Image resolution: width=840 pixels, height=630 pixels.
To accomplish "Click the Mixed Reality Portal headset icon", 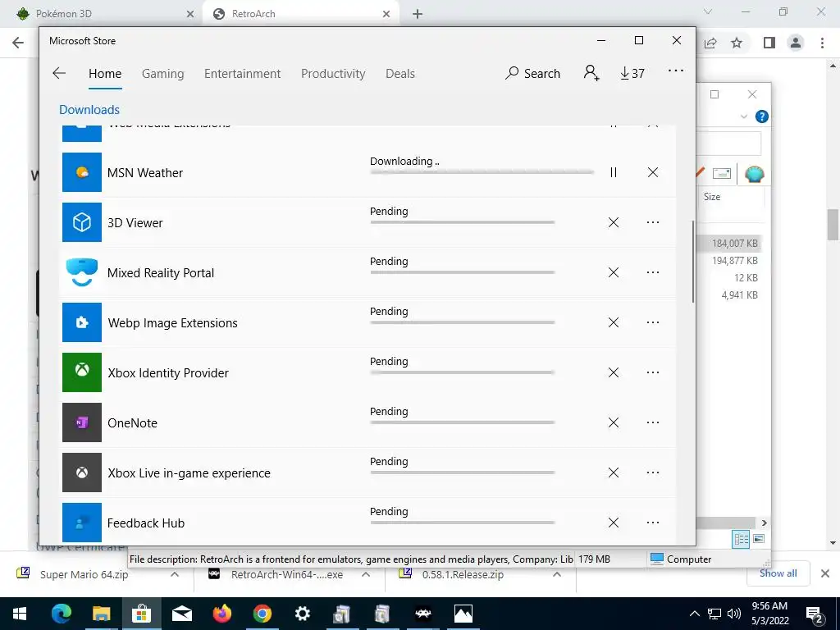I will coord(82,272).
